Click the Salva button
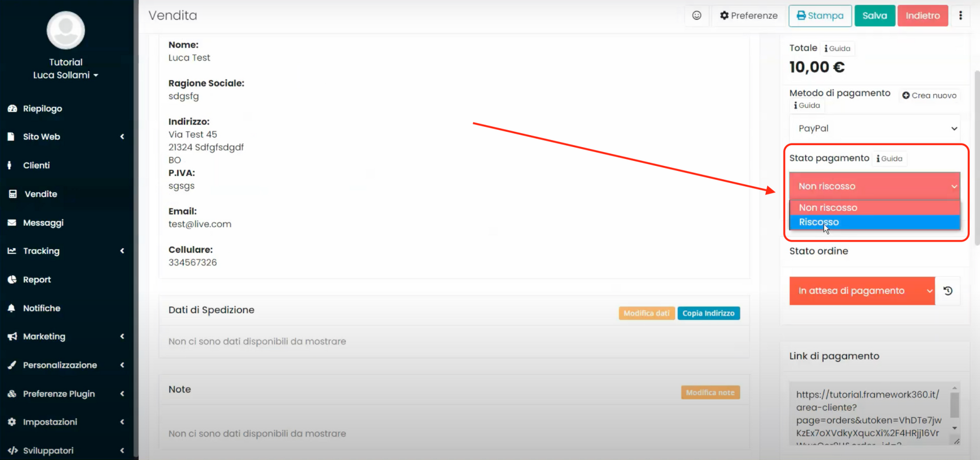 pyautogui.click(x=874, y=15)
